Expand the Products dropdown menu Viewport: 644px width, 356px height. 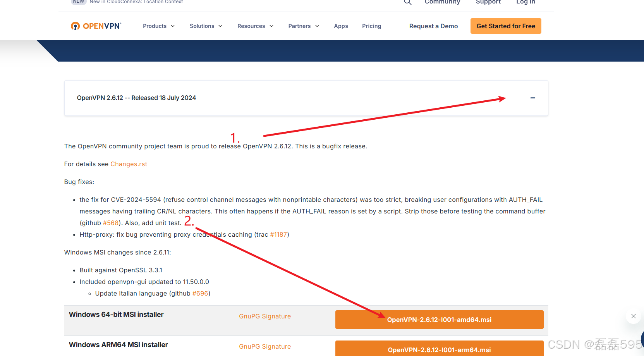point(159,26)
